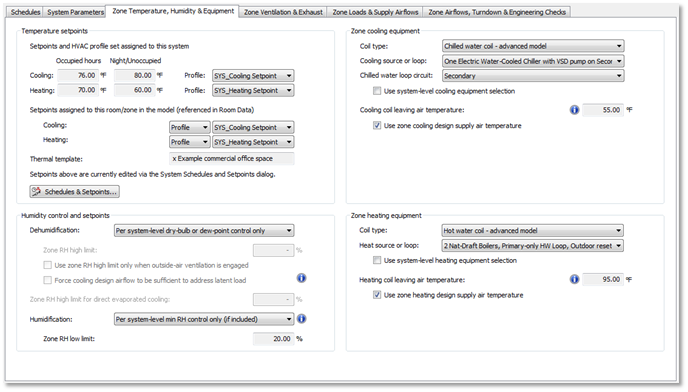The image size is (688, 392).
Task: Go to Zone Loads & Supply Airflows tab
Action: (375, 12)
